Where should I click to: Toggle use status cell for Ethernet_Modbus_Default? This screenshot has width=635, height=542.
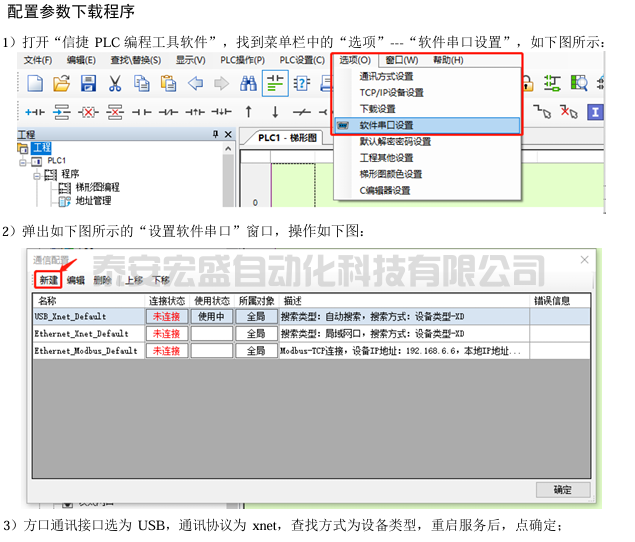point(211,351)
